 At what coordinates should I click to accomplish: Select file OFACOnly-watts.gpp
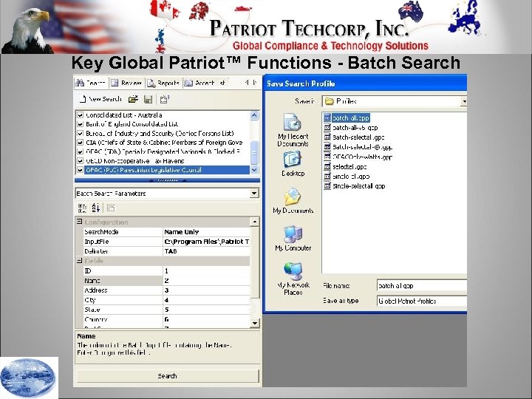(358, 157)
